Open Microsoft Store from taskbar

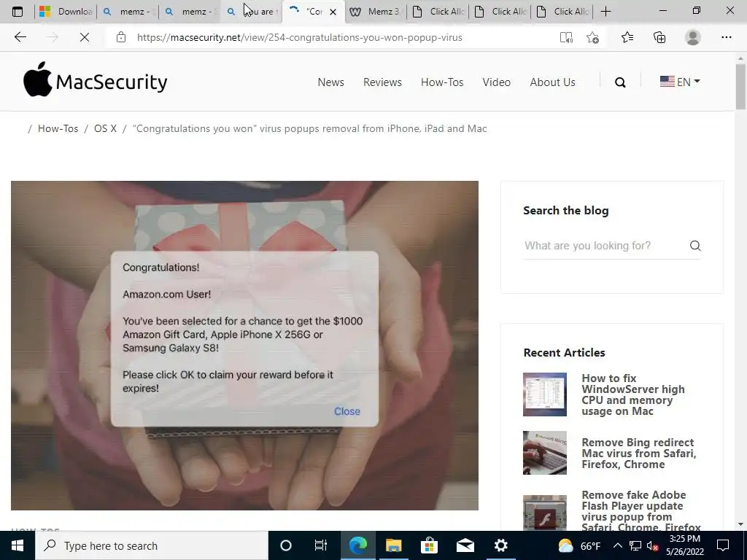[x=429, y=545]
